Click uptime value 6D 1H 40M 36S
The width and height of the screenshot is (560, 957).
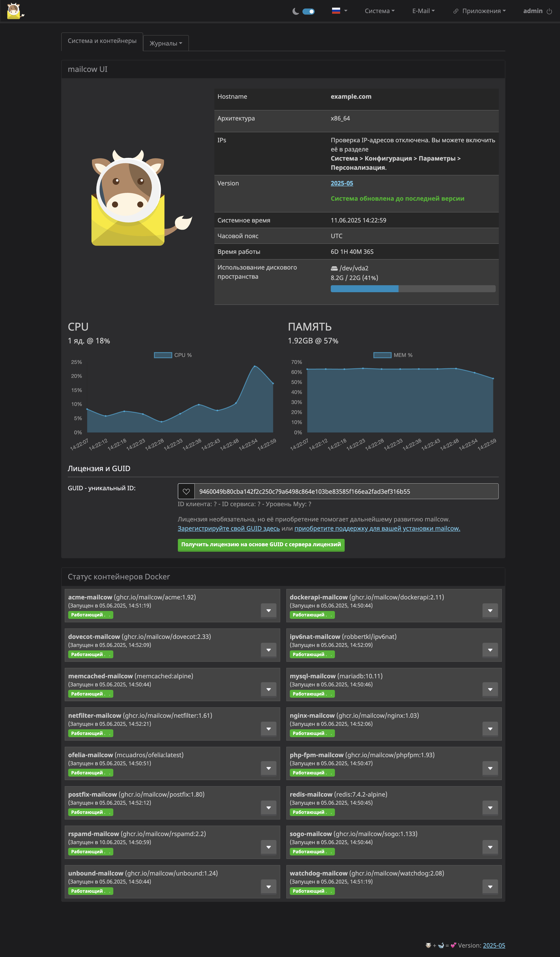352,252
